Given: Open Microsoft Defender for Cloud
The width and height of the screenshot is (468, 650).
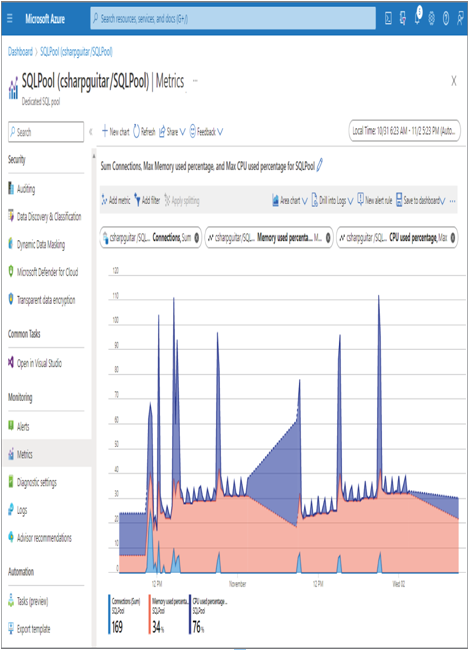Looking at the screenshot, I should coord(46,272).
